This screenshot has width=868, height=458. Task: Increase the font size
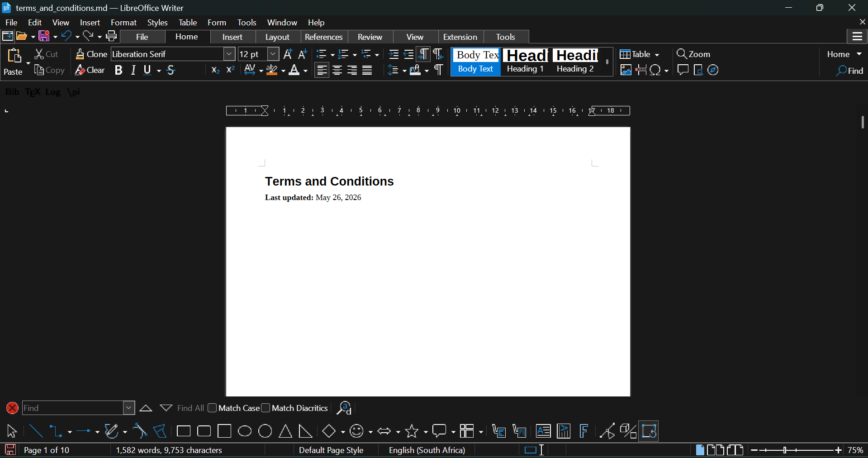coord(288,54)
